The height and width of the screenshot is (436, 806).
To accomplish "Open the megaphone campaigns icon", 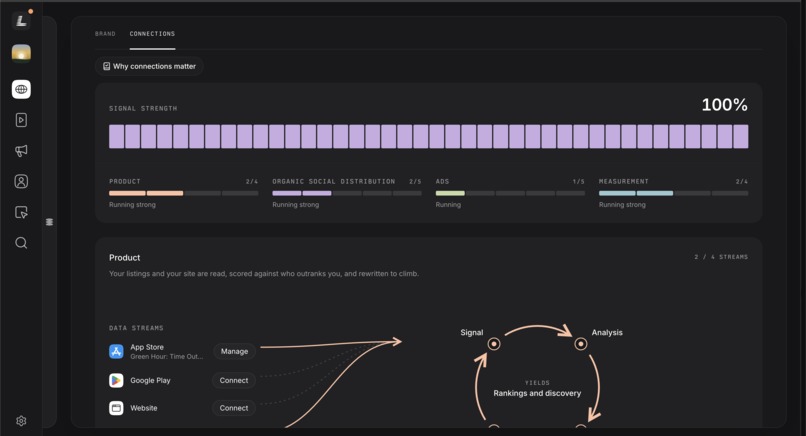I will [x=21, y=151].
